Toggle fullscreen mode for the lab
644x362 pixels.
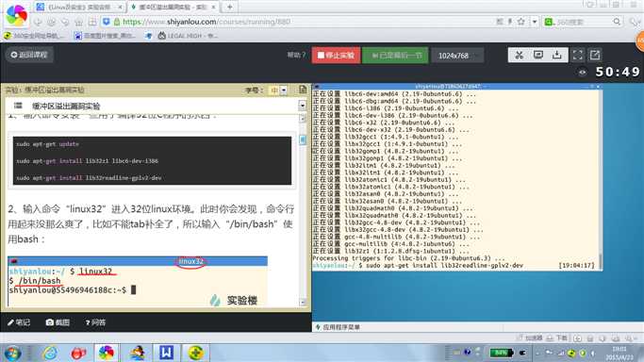pos(577,55)
